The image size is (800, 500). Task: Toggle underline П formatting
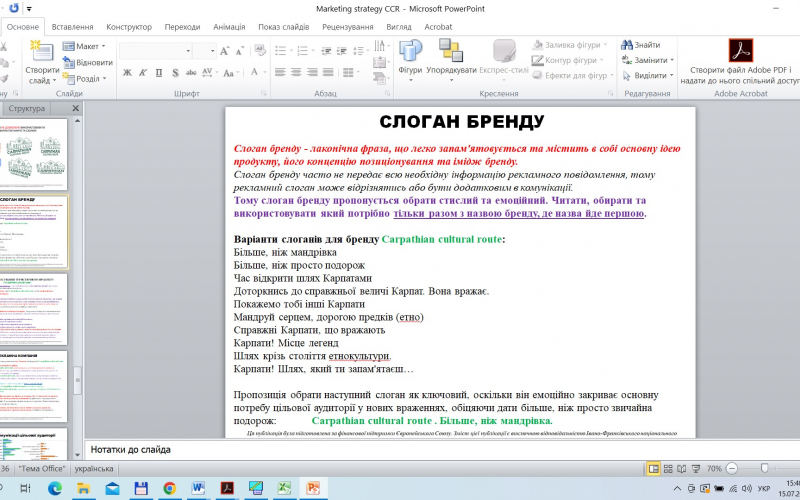pyautogui.click(x=159, y=73)
